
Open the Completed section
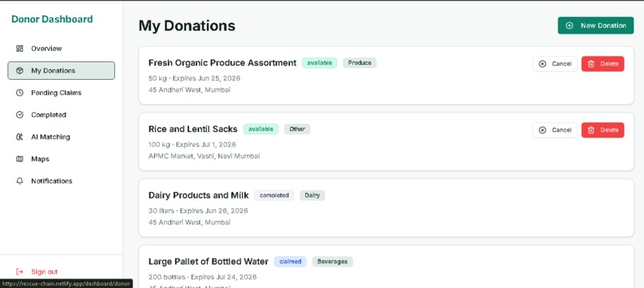point(62,115)
